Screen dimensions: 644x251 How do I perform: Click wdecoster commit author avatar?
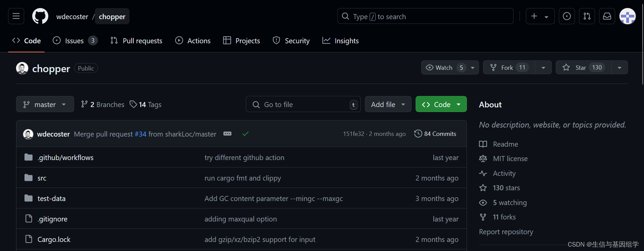[28, 134]
